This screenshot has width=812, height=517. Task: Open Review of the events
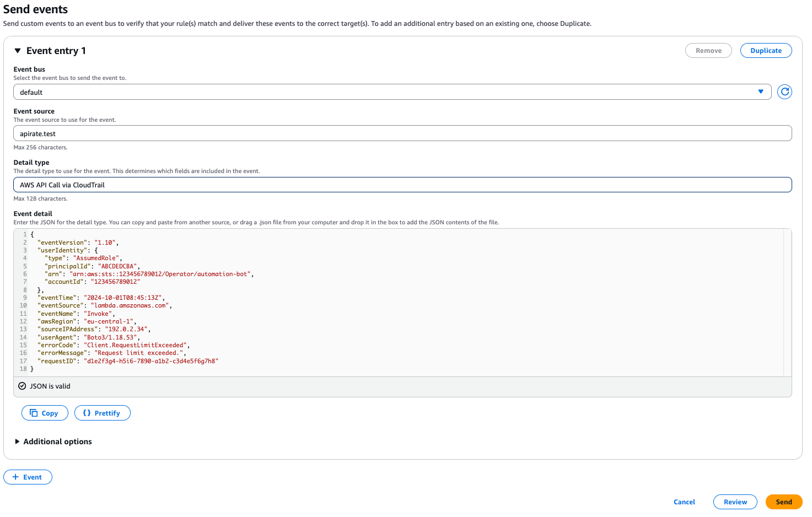[x=735, y=502]
